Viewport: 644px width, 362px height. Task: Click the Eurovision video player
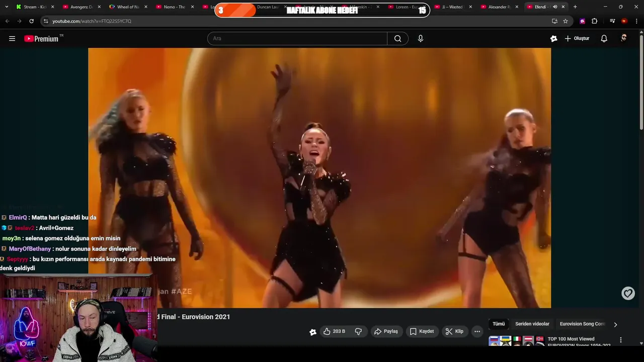319,178
